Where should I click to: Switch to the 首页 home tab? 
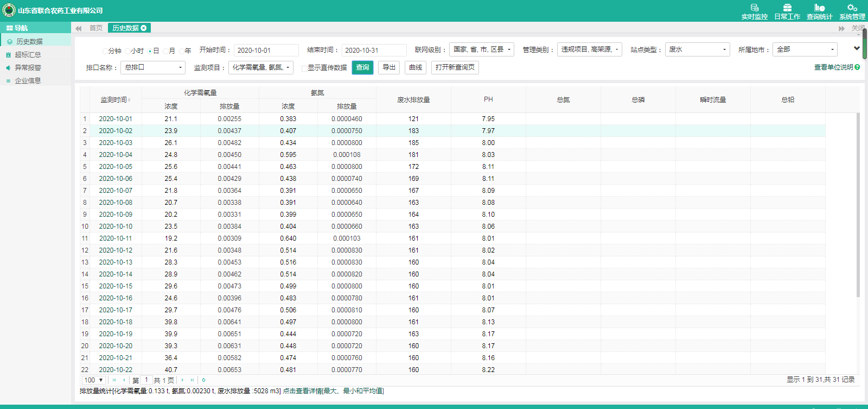tap(96, 28)
